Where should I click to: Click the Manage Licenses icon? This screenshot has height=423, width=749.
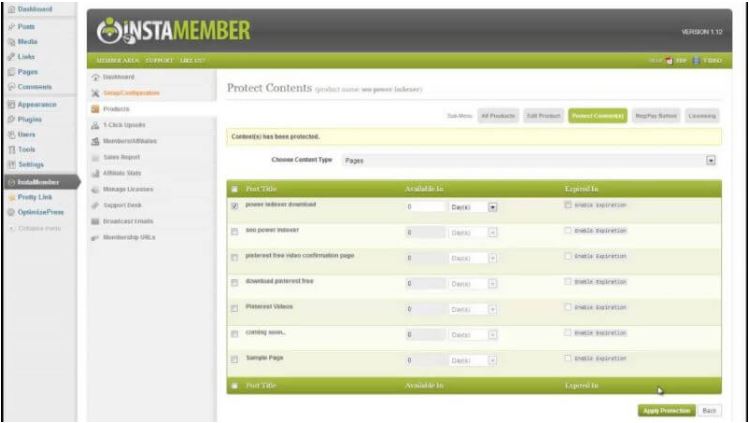pyautogui.click(x=96, y=190)
